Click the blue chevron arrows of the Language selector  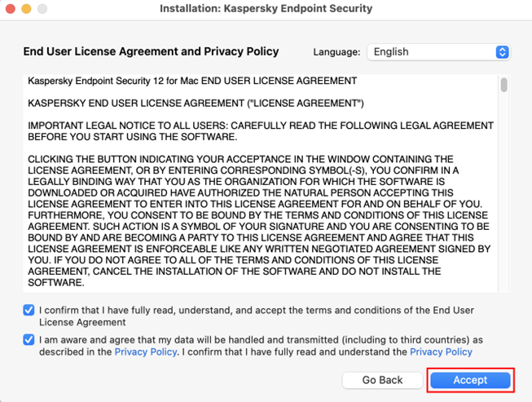coord(502,51)
